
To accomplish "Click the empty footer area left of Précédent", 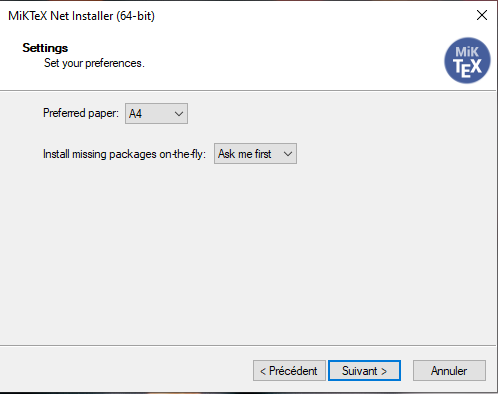I will [x=125, y=370].
